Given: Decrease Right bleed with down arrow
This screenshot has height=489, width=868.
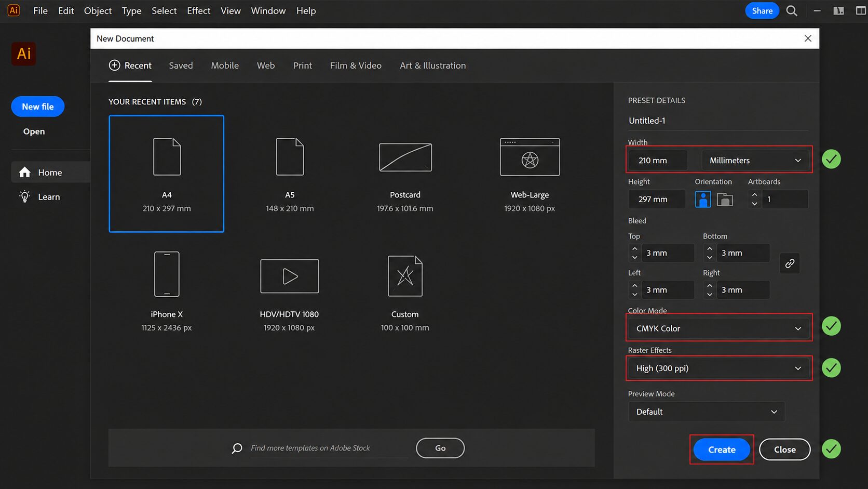Looking at the screenshot, I should 710,294.
